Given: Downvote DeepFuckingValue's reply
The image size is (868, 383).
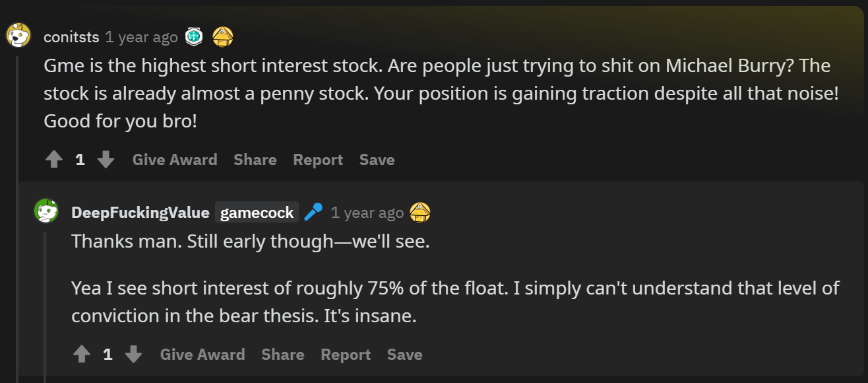Looking at the screenshot, I should point(133,355).
